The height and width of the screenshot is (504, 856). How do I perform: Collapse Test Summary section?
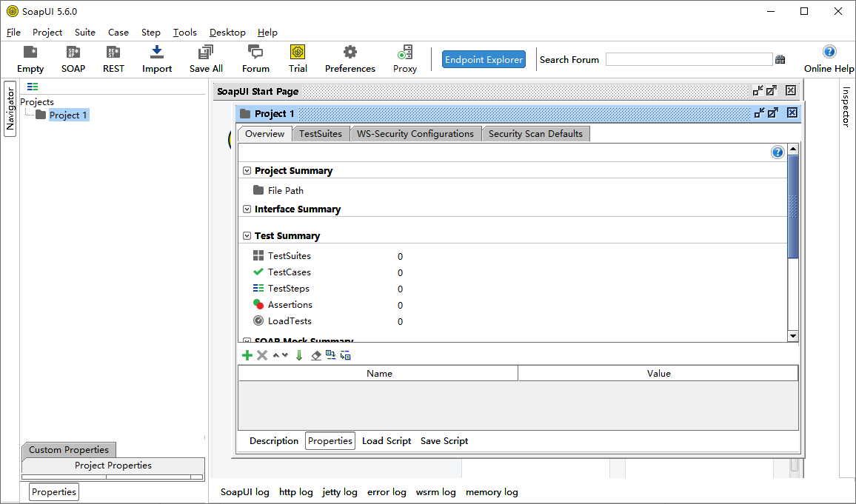247,235
